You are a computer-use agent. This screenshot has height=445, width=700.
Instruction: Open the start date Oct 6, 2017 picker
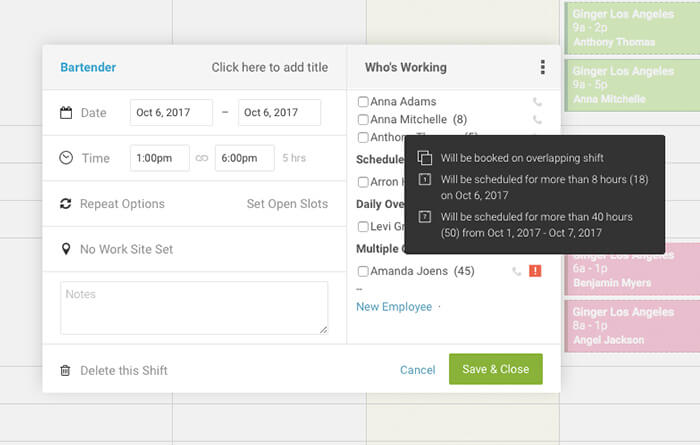171,112
